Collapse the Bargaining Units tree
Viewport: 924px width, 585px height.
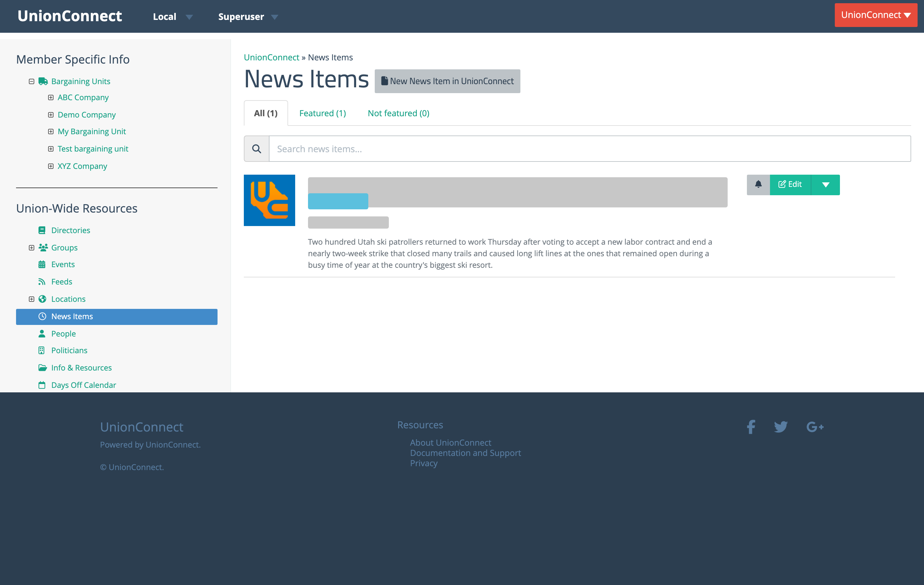pos(31,82)
